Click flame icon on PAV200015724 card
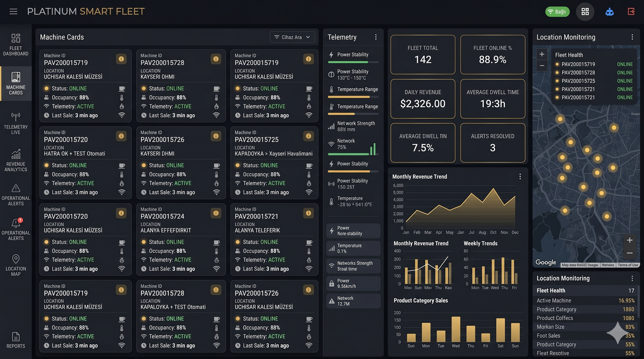The image size is (644, 359). tap(216, 260)
